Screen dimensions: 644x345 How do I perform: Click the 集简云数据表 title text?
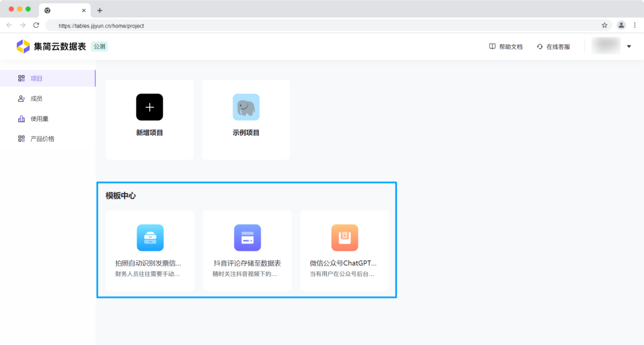tap(60, 46)
